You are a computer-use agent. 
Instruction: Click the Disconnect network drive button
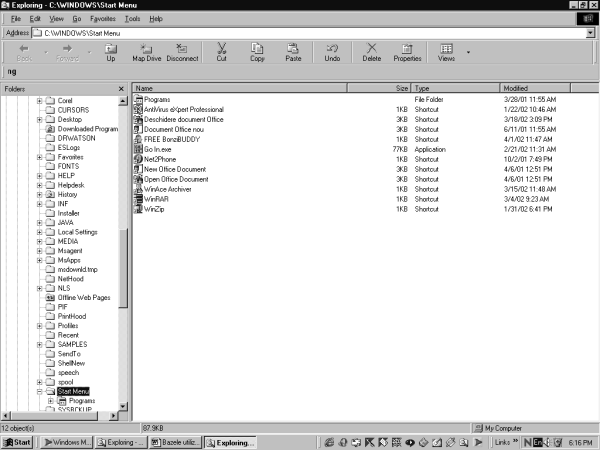pyautogui.click(x=182, y=52)
